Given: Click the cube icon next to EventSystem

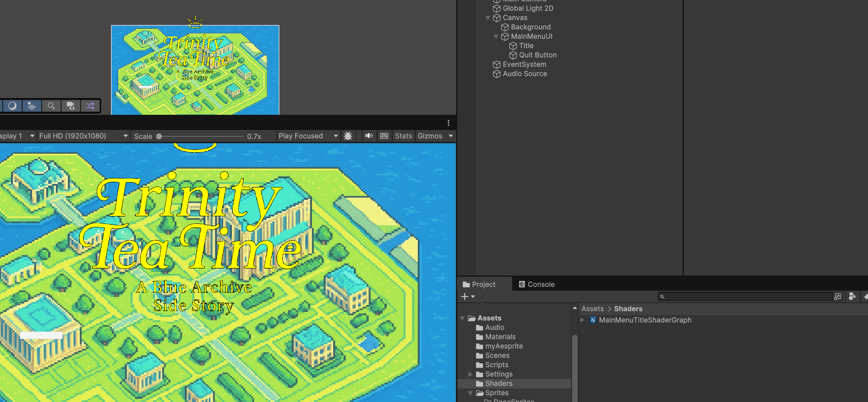Looking at the screenshot, I should click(497, 65).
